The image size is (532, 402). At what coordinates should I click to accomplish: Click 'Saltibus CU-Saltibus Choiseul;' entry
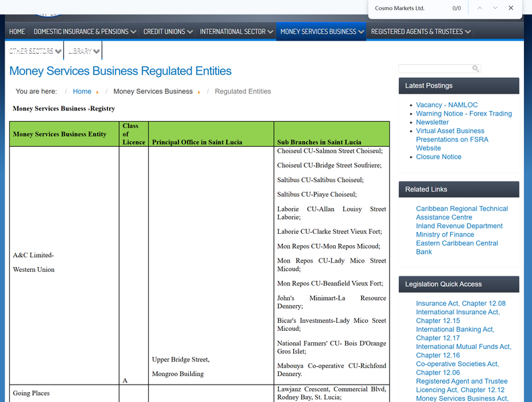pyautogui.click(x=321, y=180)
